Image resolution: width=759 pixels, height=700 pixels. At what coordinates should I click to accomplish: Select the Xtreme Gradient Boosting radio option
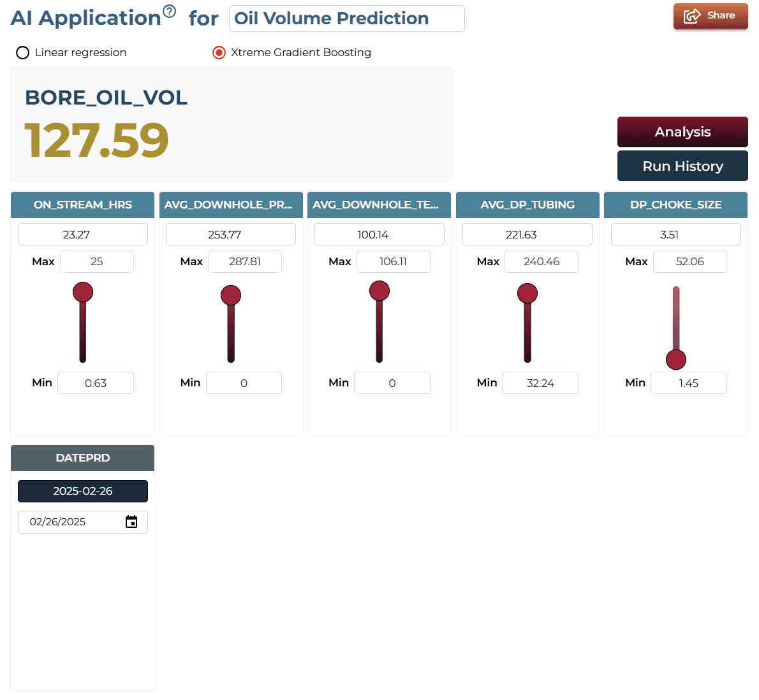point(219,52)
